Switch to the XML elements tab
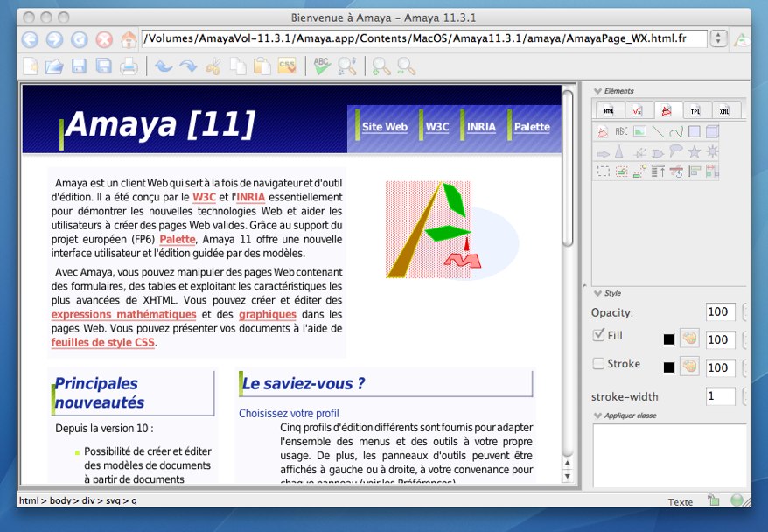The image size is (768, 532). pos(724,111)
